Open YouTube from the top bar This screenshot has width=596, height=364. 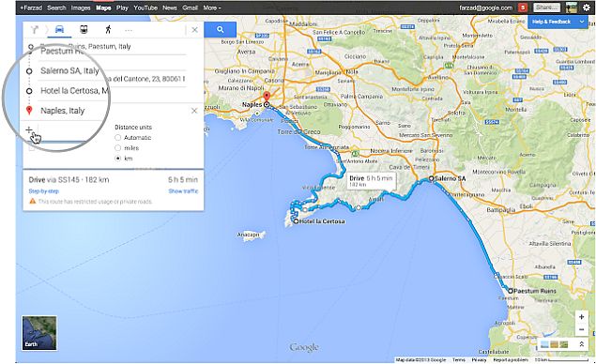point(145,8)
